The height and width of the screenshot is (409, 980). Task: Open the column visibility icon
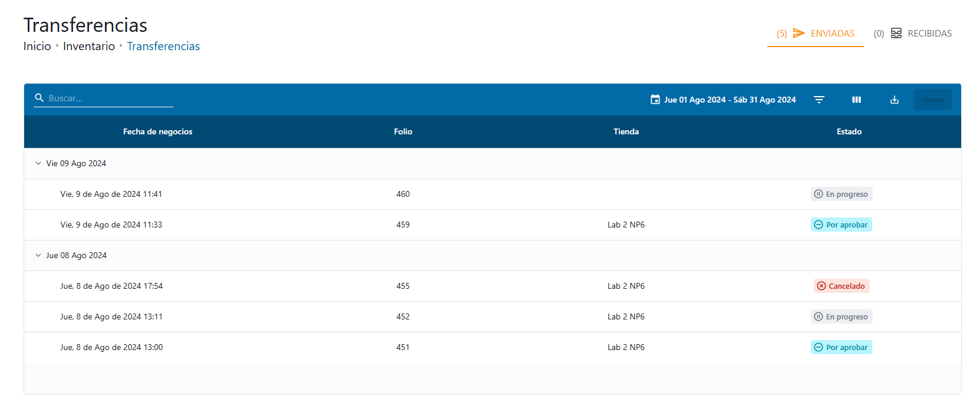[856, 100]
